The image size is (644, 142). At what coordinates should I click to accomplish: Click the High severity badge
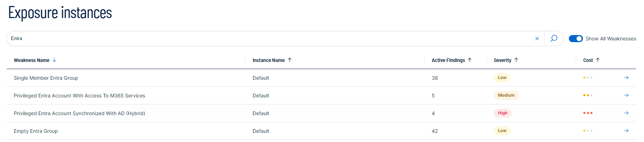click(502, 113)
